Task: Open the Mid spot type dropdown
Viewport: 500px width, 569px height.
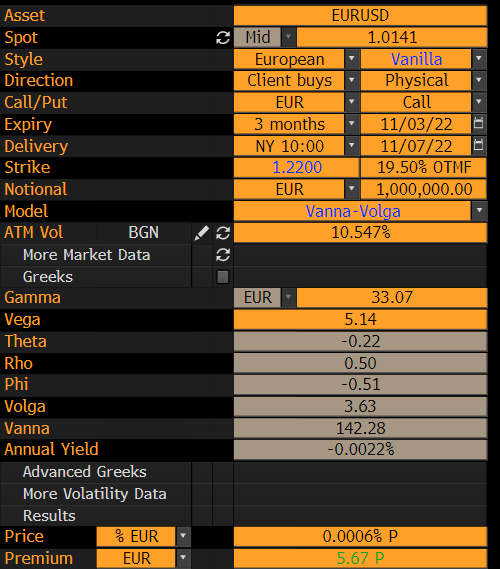Action: pyautogui.click(x=289, y=37)
